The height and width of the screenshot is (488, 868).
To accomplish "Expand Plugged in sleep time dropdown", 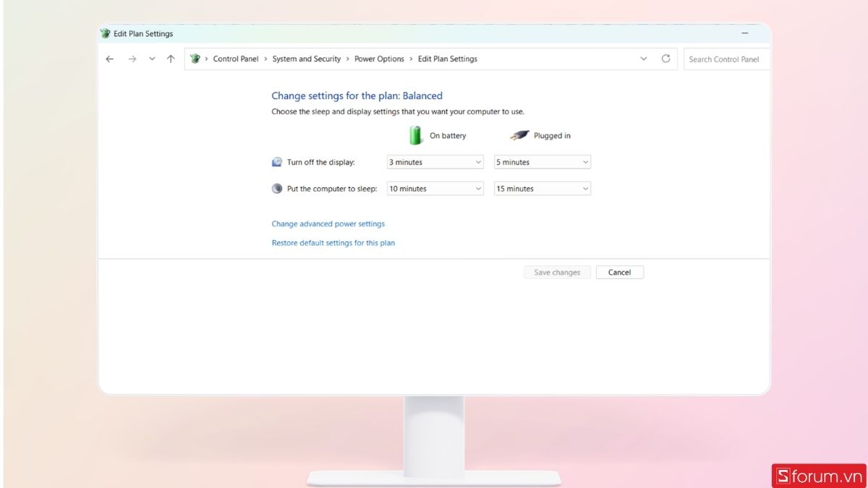I will tap(542, 189).
